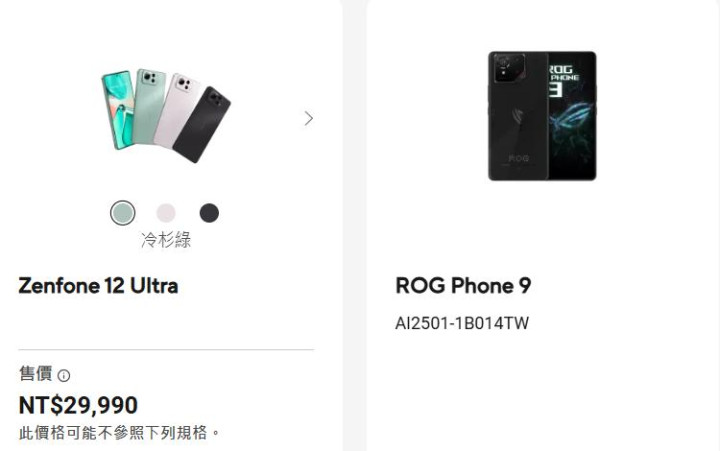This screenshot has width=720, height=451.
Task: Click the ROG Phone 9 rear camera module
Action: 509,68
